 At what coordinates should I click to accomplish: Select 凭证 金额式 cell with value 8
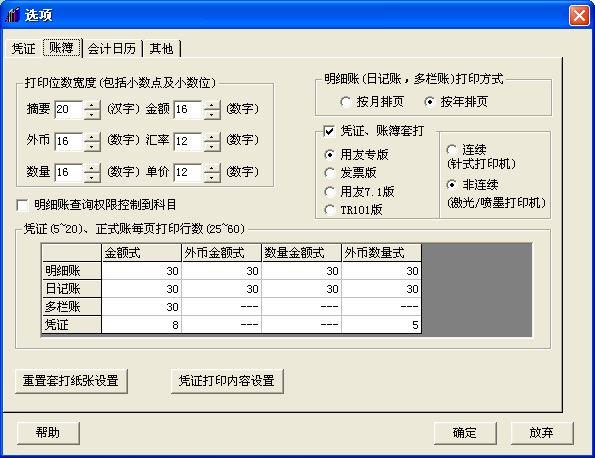point(142,325)
